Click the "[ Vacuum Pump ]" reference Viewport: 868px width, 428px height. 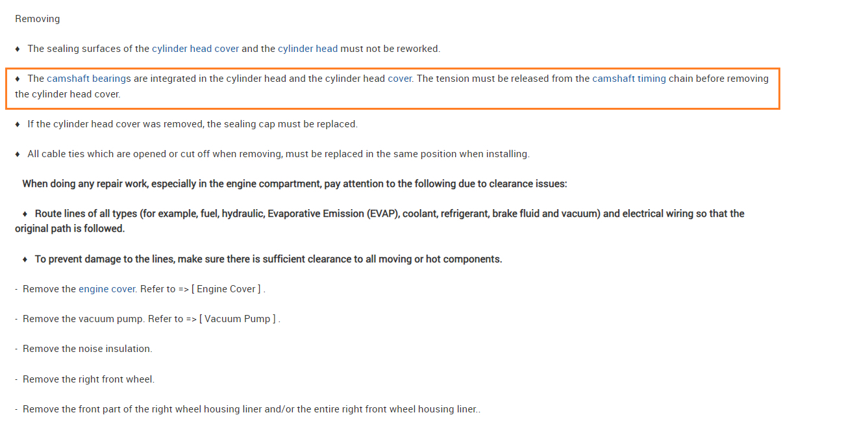click(x=238, y=319)
